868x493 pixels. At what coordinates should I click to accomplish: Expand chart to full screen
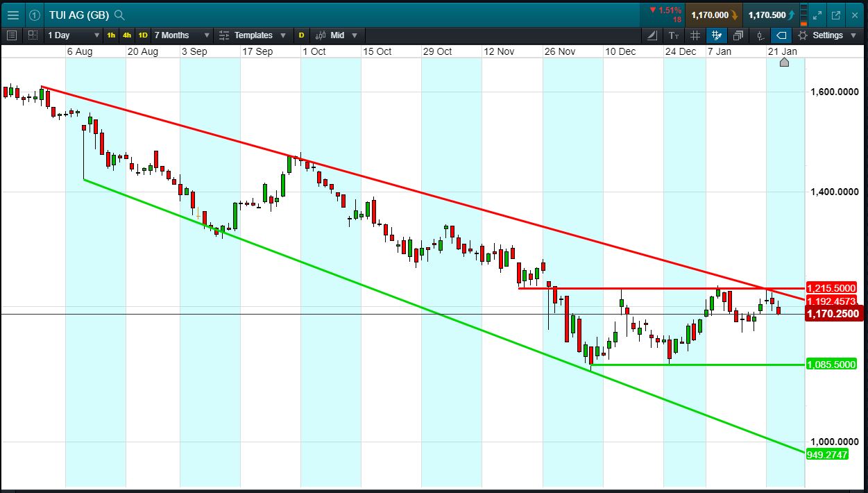pos(817,15)
